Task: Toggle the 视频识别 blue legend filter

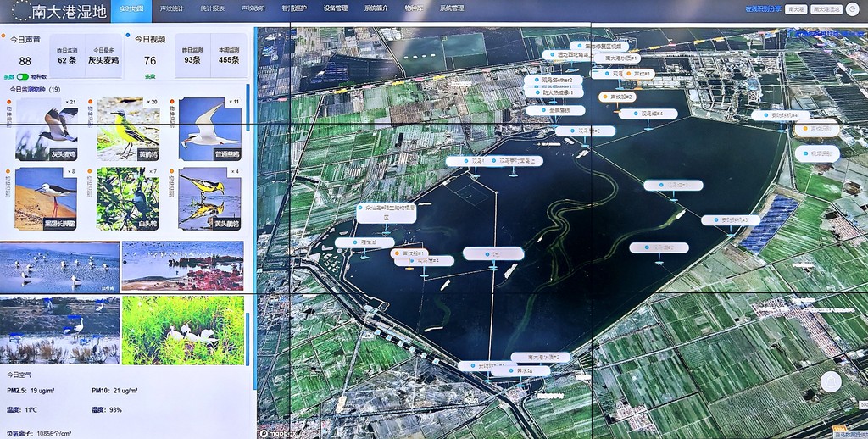Action: click(x=817, y=153)
